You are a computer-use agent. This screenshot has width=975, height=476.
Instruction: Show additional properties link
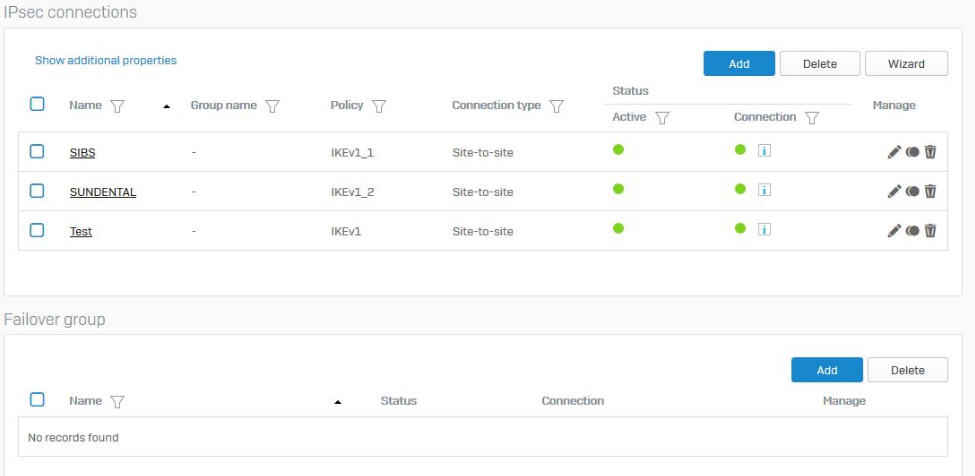106,61
